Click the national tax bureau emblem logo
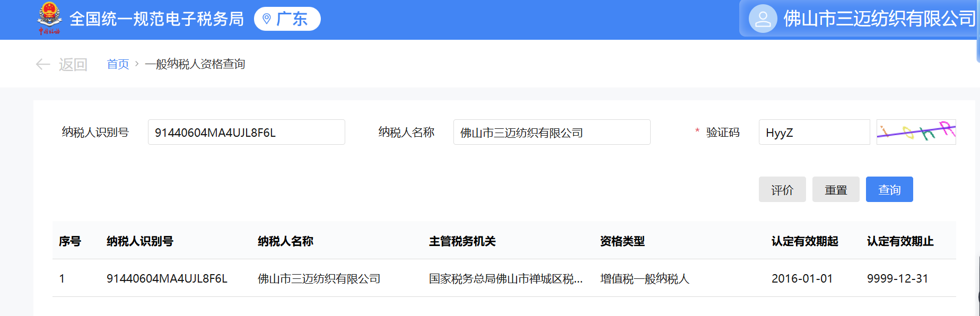Viewport: 980px width, 316px height. tap(49, 19)
